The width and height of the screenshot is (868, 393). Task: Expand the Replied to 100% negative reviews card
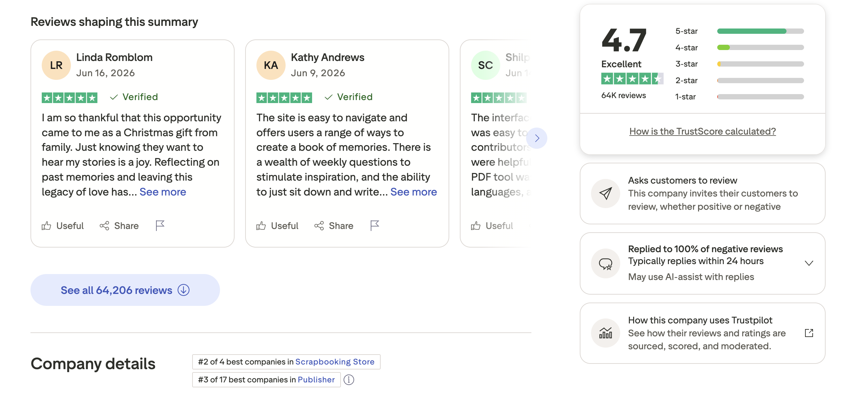[809, 263]
